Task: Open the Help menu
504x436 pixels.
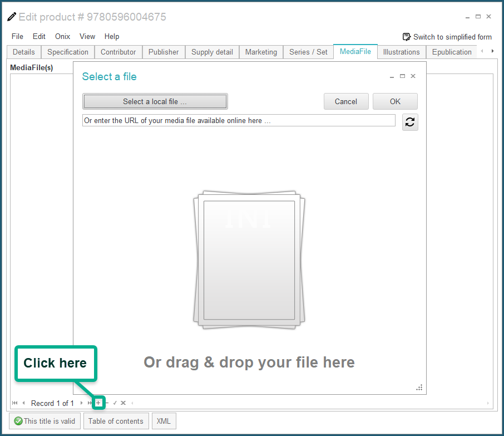Action: coord(112,36)
